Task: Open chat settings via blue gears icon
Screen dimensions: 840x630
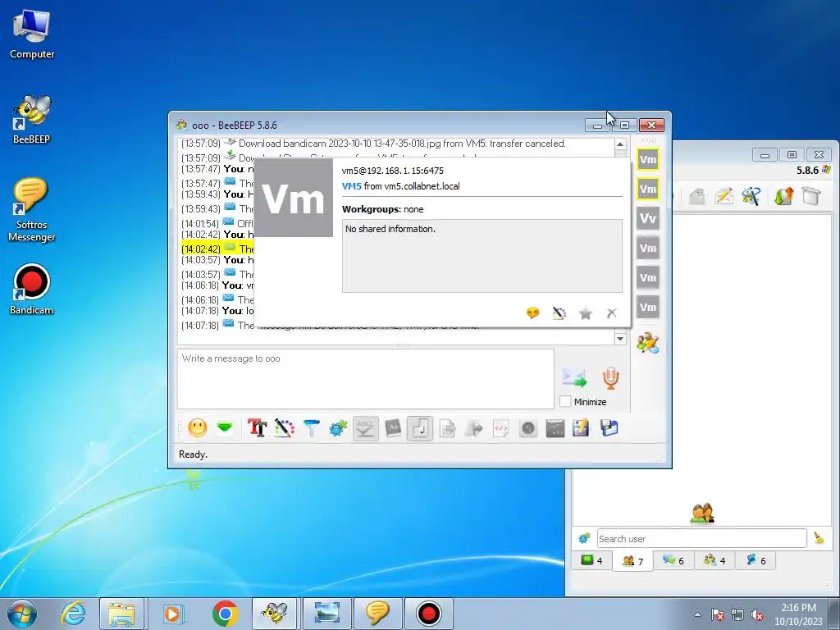Action: (x=338, y=428)
